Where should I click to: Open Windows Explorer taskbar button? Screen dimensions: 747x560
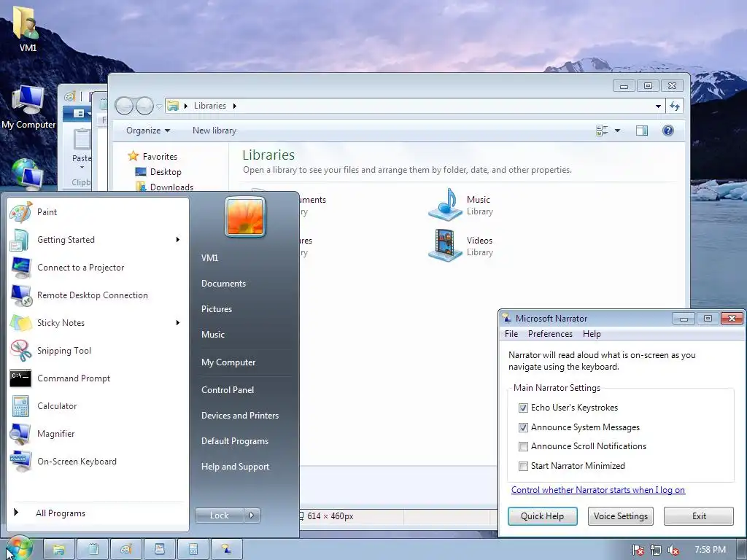pos(59,549)
